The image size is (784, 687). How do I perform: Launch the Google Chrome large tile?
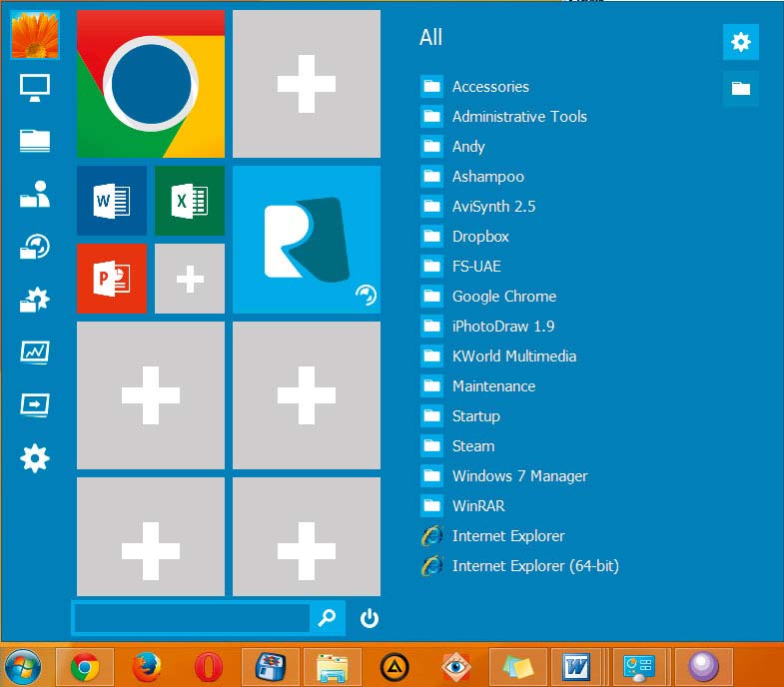click(x=151, y=84)
